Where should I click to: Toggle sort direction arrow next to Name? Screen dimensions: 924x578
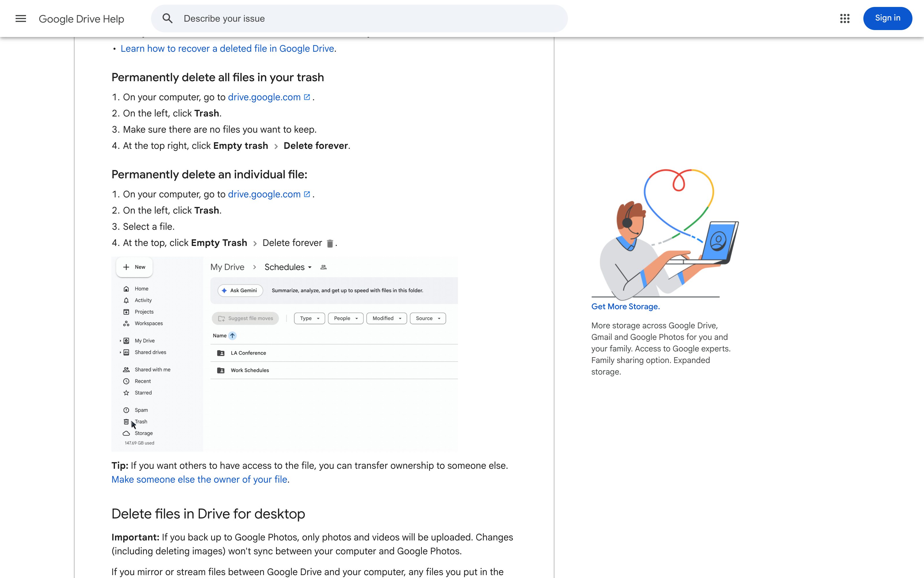tap(232, 336)
